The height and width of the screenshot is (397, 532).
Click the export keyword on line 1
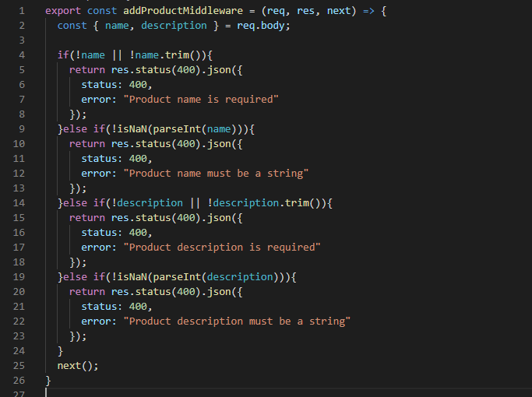click(63, 11)
